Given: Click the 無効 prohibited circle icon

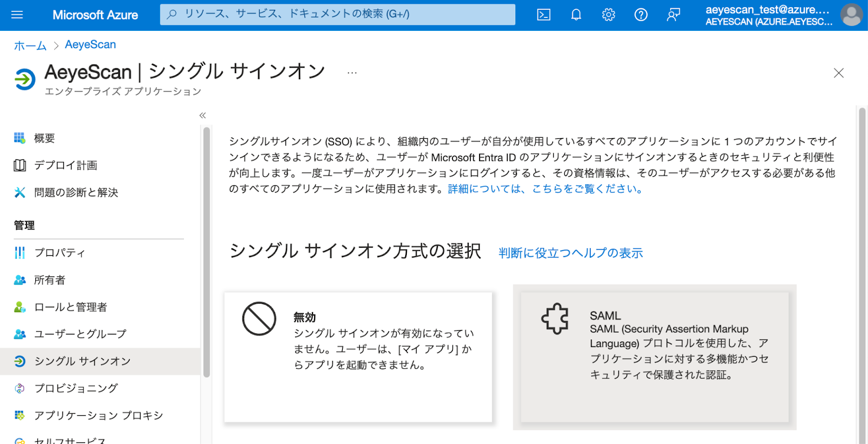Looking at the screenshot, I should coord(259,319).
